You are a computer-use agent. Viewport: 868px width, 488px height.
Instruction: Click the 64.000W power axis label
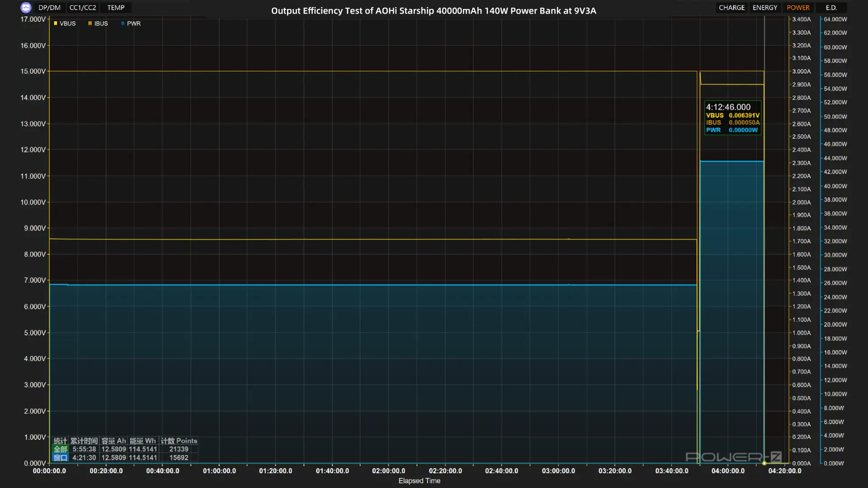tap(835, 19)
